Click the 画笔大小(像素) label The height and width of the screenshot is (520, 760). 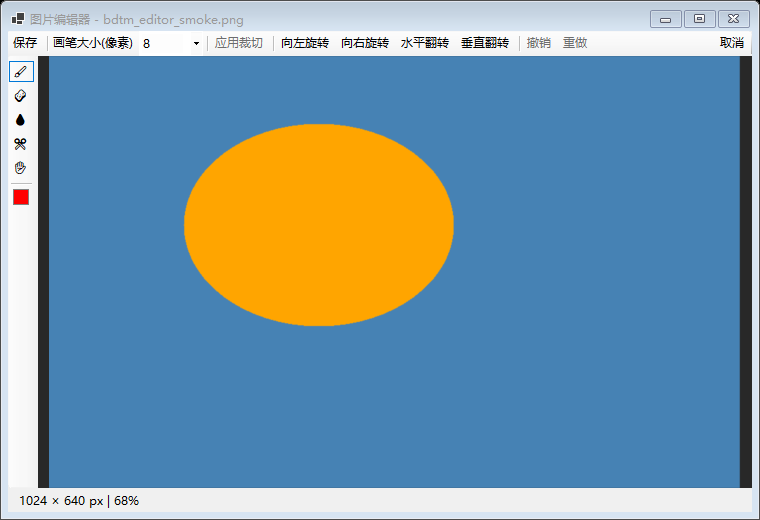coord(93,43)
